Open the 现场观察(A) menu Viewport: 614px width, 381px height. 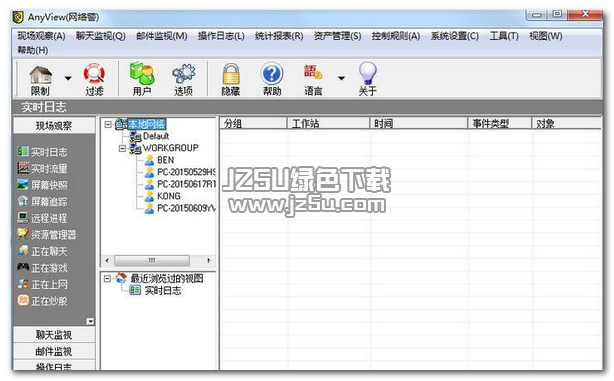coord(41,36)
